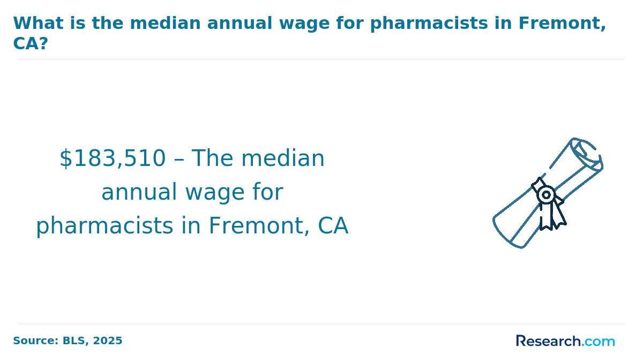Select the heading question about pharmacists' wage

tap(310, 33)
